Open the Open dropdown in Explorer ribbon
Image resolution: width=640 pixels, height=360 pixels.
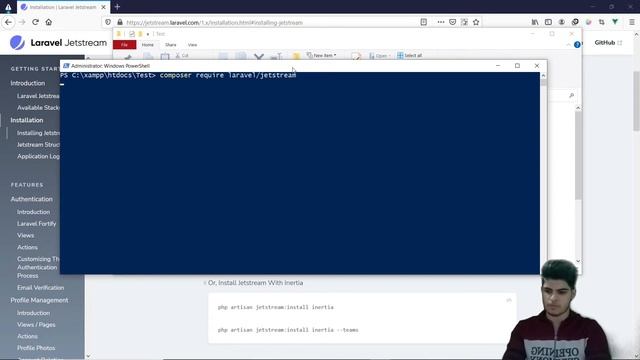[380, 56]
